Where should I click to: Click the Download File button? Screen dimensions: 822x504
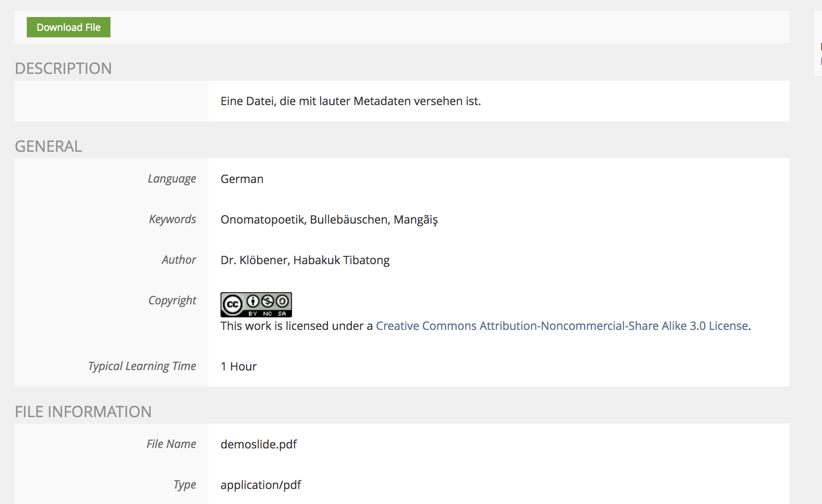(68, 27)
